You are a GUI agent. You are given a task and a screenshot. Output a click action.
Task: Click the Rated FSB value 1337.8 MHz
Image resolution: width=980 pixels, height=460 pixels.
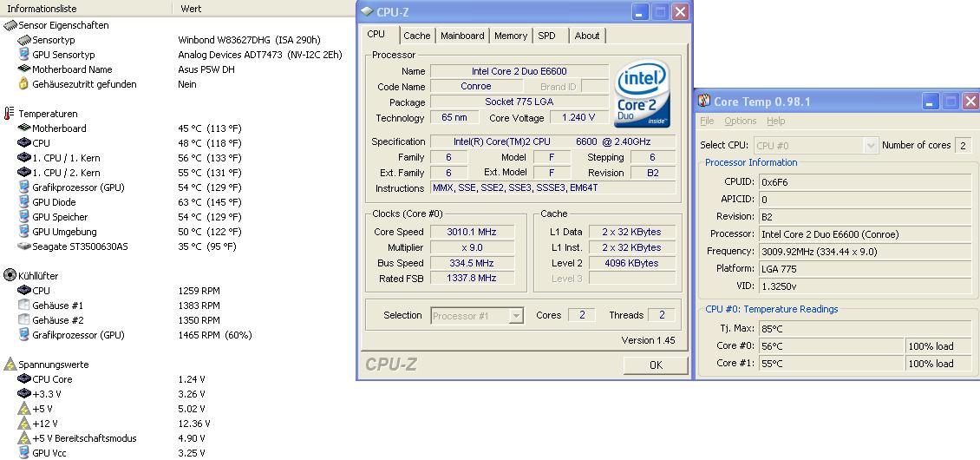point(471,278)
